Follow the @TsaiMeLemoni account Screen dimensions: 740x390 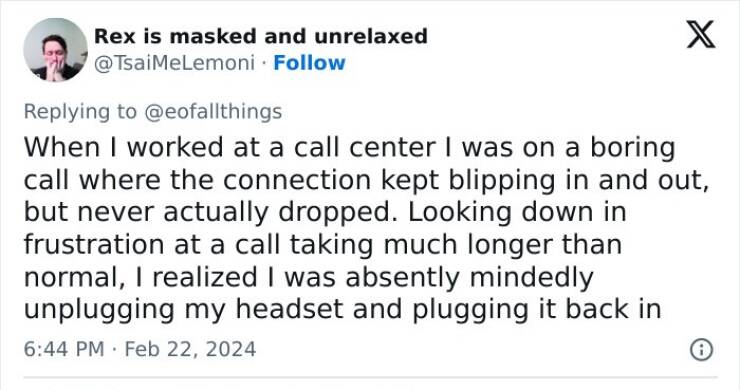point(309,63)
